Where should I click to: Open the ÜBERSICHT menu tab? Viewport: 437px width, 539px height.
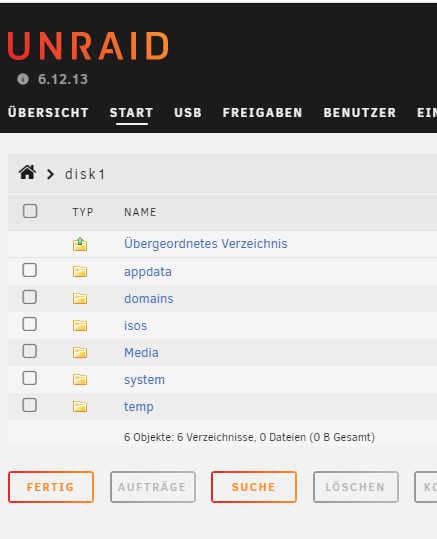(x=48, y=113)
